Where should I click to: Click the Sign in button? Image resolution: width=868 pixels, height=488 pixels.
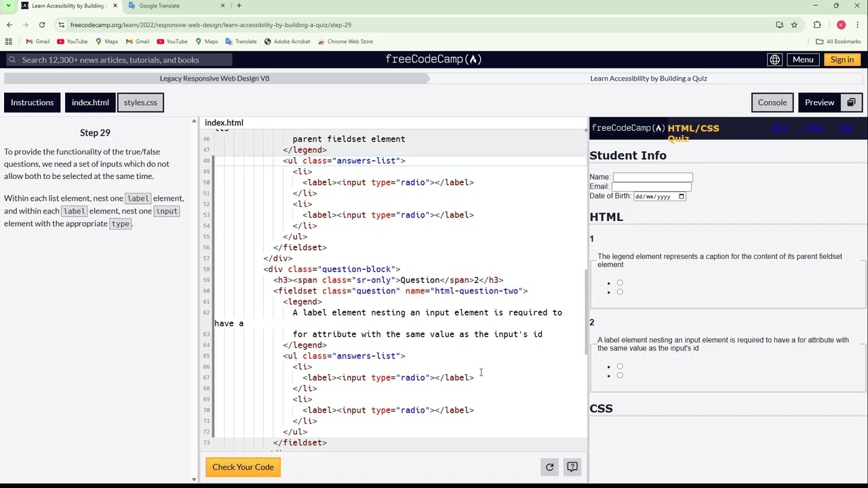[x=842, y=60]
